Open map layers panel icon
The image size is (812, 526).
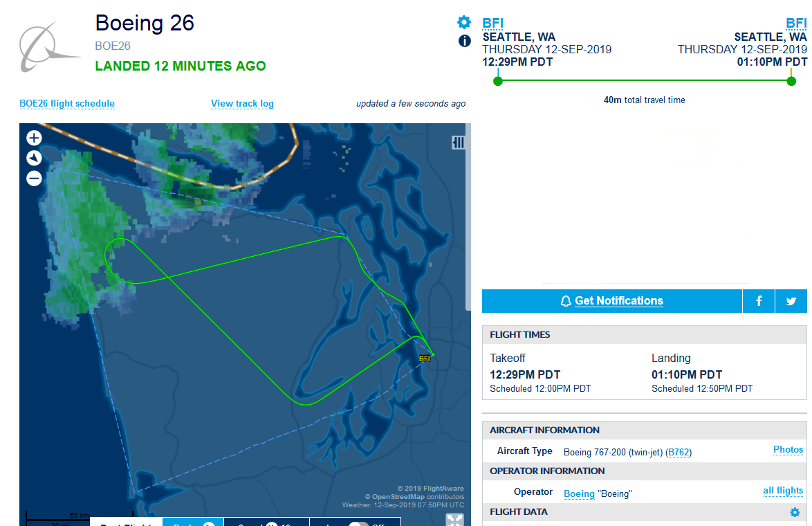[x=459, y=143]
